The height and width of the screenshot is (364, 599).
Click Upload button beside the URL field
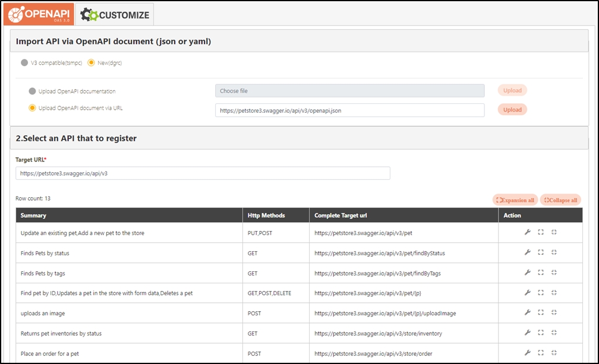(x=512, y=110)
